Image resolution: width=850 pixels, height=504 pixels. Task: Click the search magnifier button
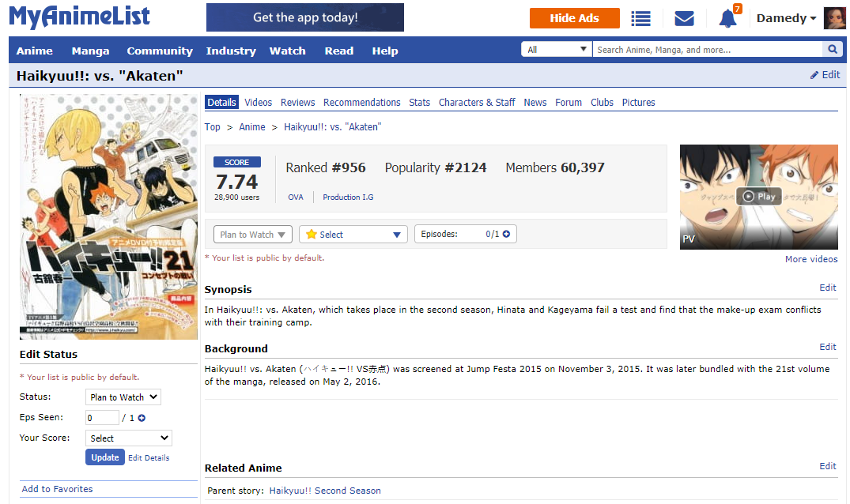coord(832,50)
